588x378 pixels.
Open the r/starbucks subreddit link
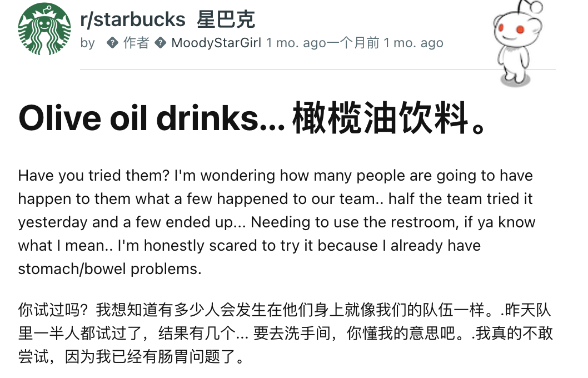click(133, 20)
